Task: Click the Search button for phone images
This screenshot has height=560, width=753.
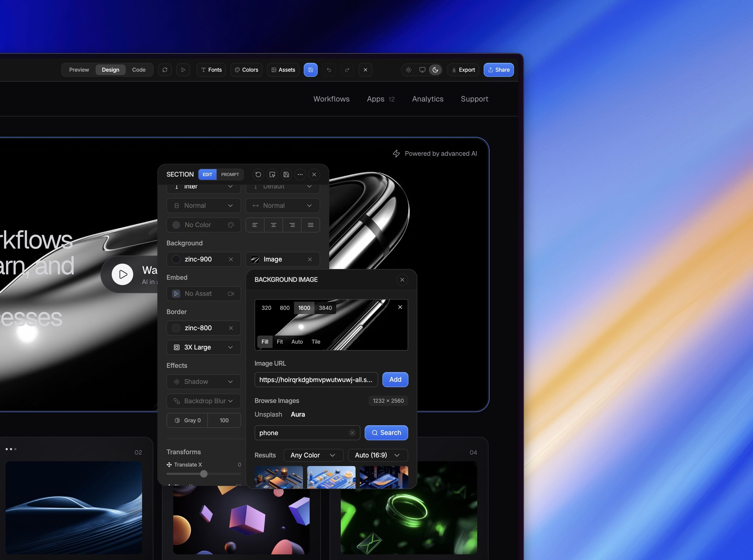Action: click(x=386, y=432)
